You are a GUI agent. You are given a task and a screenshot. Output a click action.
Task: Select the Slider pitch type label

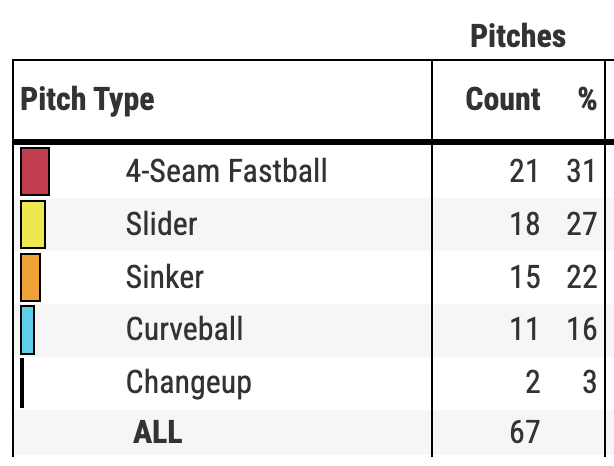(162, 224)
